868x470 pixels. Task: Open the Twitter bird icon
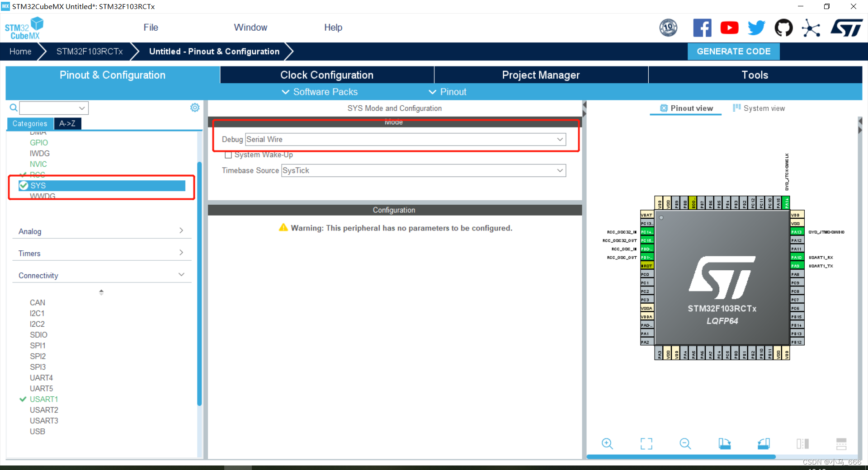(x=756, y=28)
